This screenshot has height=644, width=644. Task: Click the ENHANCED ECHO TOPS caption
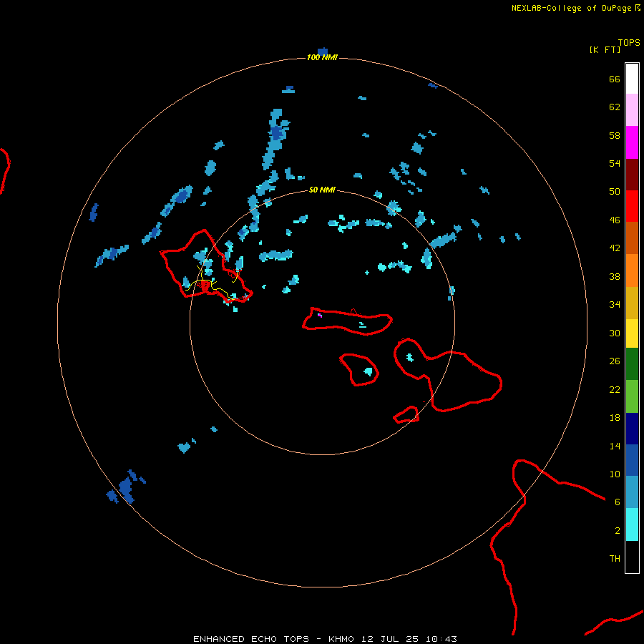pos(251,639)
